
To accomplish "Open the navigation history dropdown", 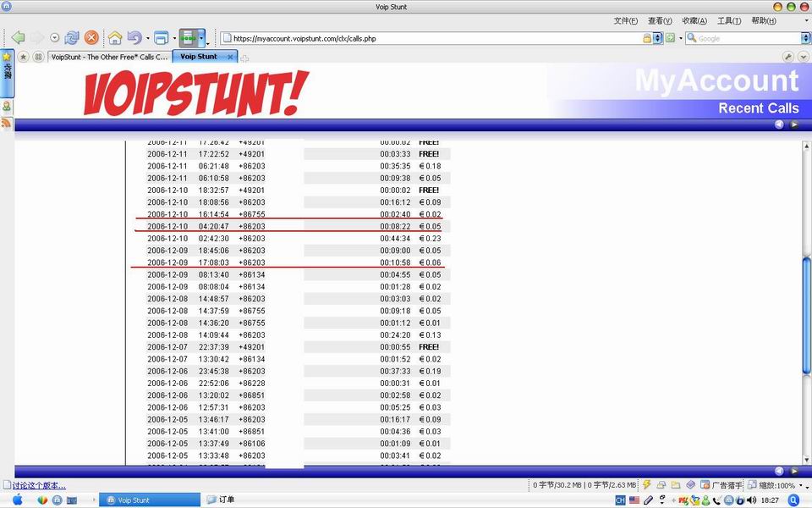I will [54, 38].
